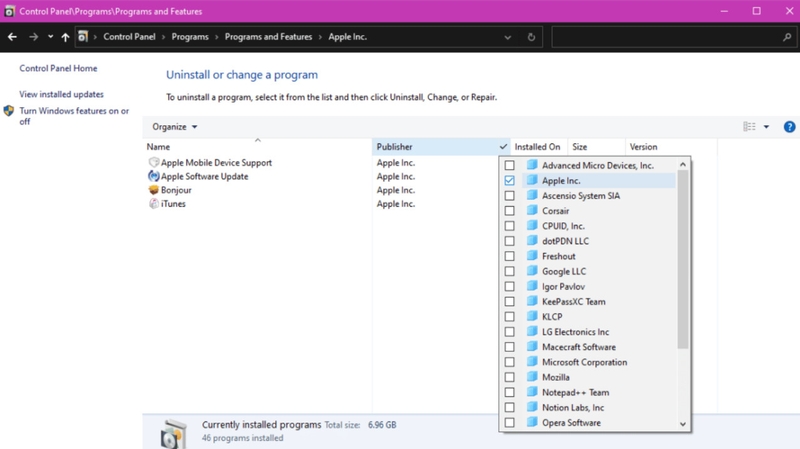
Task: Click the Advanced Micro Devices stack icon
Action: [532, 165]
